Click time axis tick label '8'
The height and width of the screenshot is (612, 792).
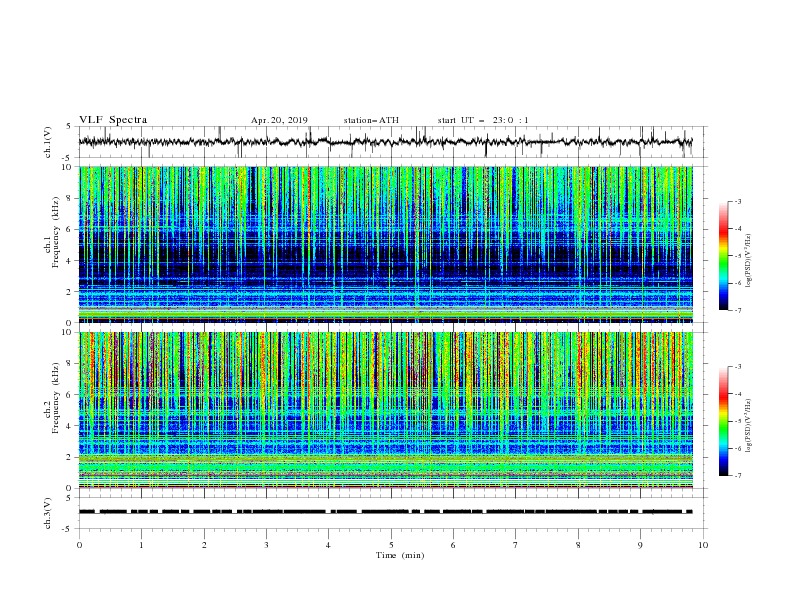578,545
